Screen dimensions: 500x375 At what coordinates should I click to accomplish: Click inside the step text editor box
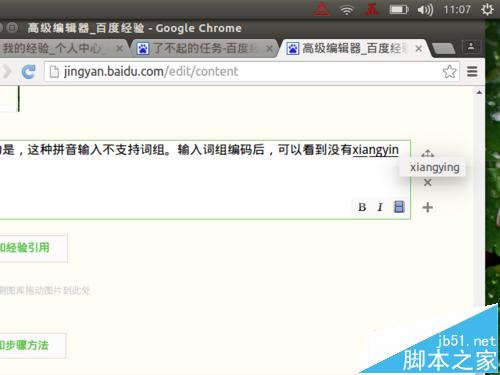pos(205,180)
